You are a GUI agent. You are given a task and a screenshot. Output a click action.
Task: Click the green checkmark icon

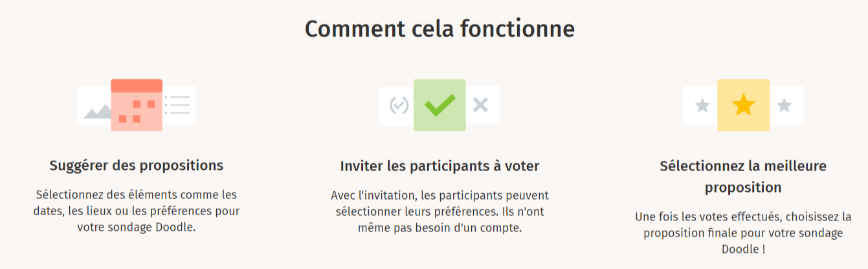(440, 104)
